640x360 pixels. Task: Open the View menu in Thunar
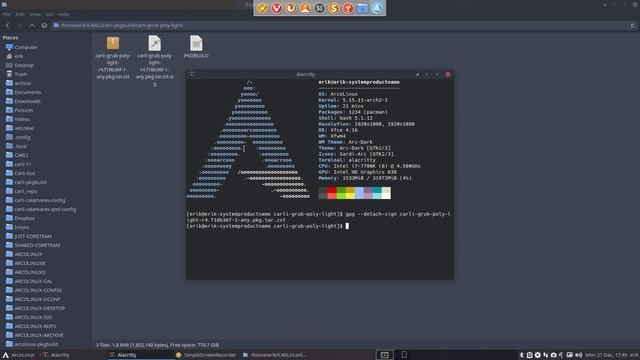[x=35, y=14]
